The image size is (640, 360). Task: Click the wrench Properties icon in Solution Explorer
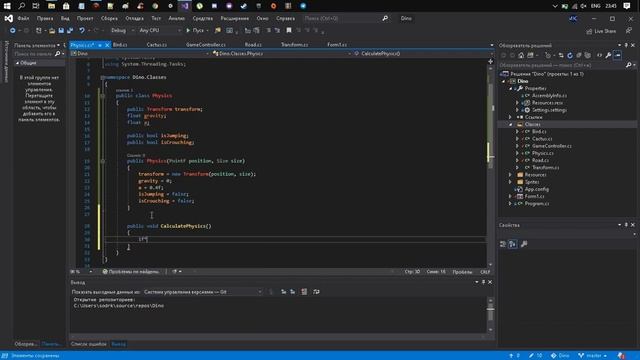(x=608, y=55)
